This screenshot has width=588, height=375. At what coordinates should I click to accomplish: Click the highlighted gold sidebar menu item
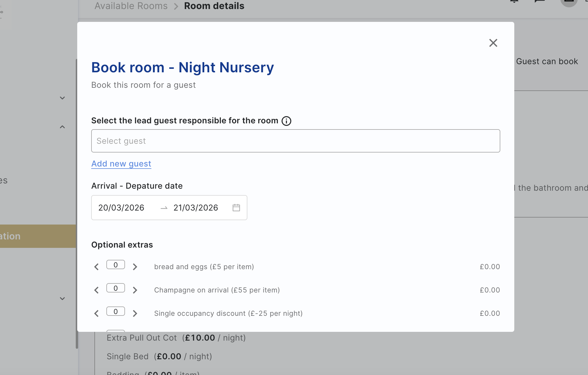38,236
